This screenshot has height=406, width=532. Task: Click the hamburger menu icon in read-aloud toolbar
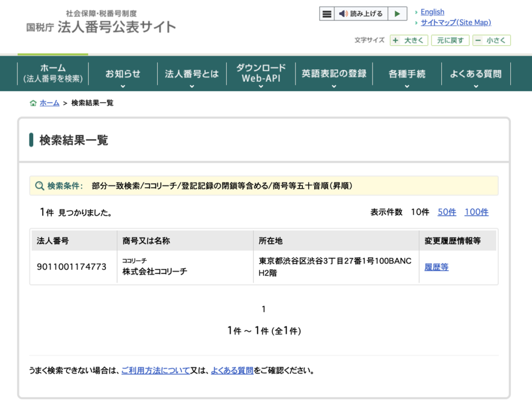coord(327,14)
